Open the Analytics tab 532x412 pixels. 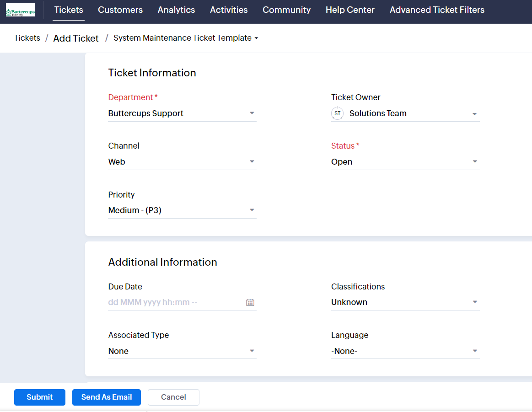(176, 10)
